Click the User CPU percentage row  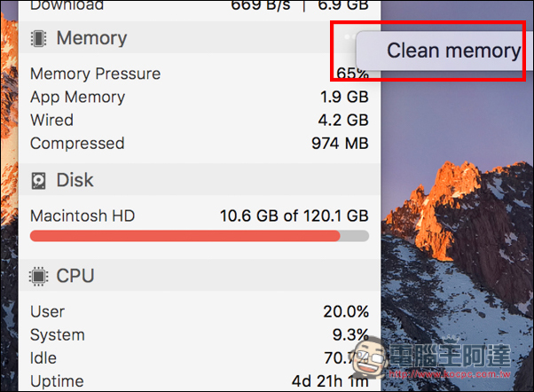point(200,311)
